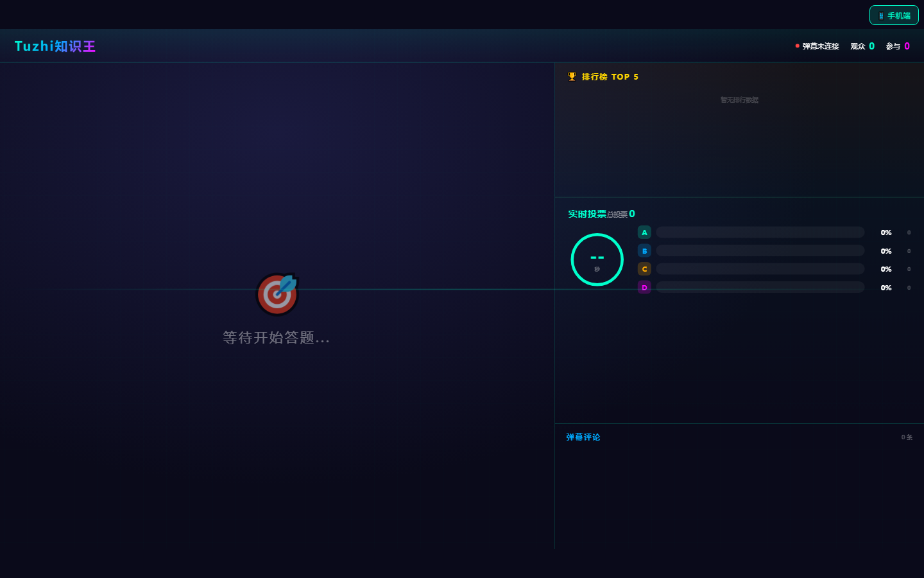The width and height of the screenshot is (924, 578).
Task: Click the target dart icon
Action: tap(277, 295)
